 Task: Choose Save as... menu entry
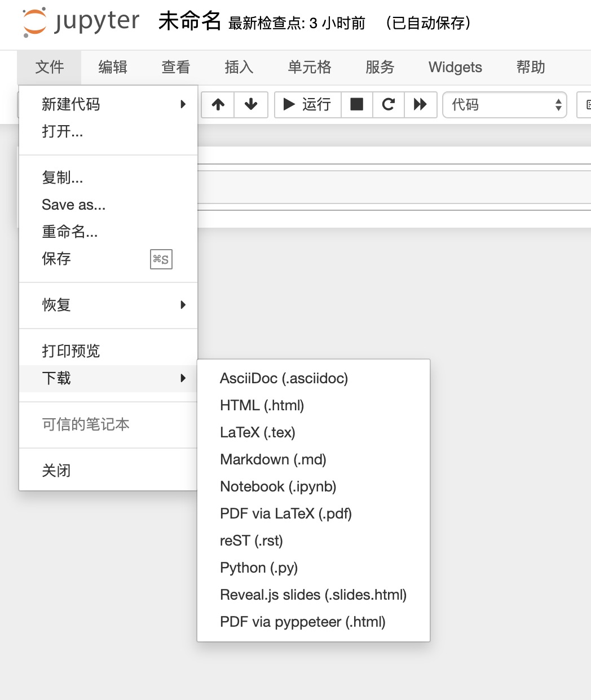click(x=108, y=205)
